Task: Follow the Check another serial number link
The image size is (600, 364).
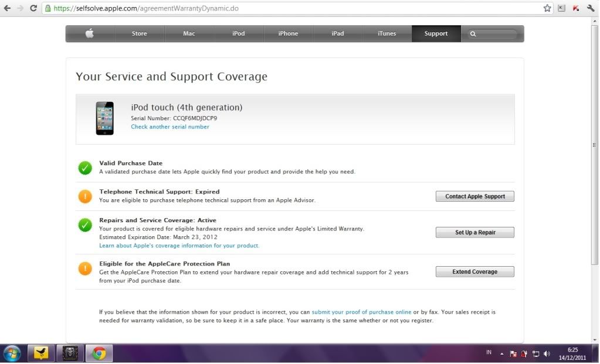Action: click(x=170, y=127)
